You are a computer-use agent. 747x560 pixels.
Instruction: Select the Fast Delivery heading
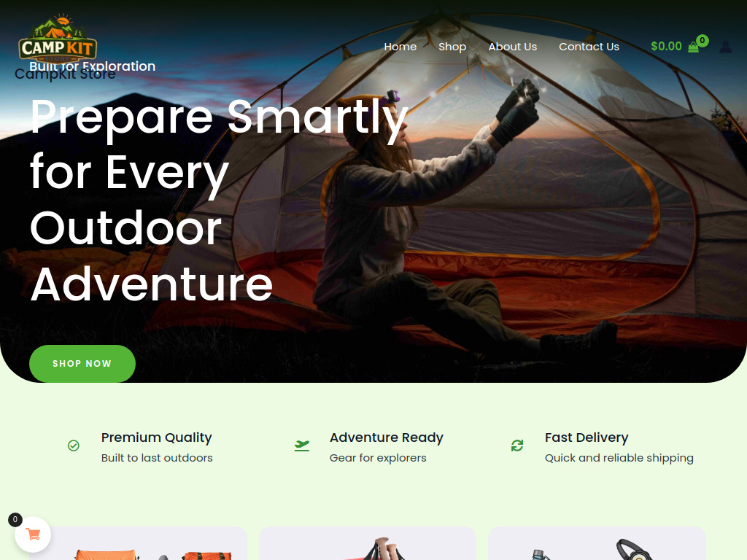click(x=587, y=437)
